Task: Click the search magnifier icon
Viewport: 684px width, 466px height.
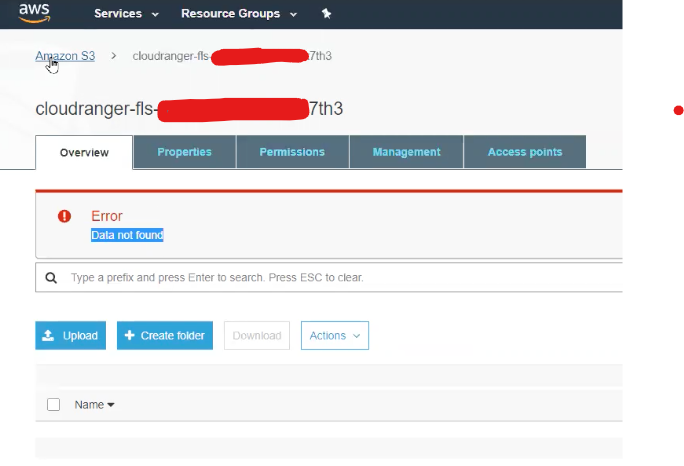Action: click(51, 278)
